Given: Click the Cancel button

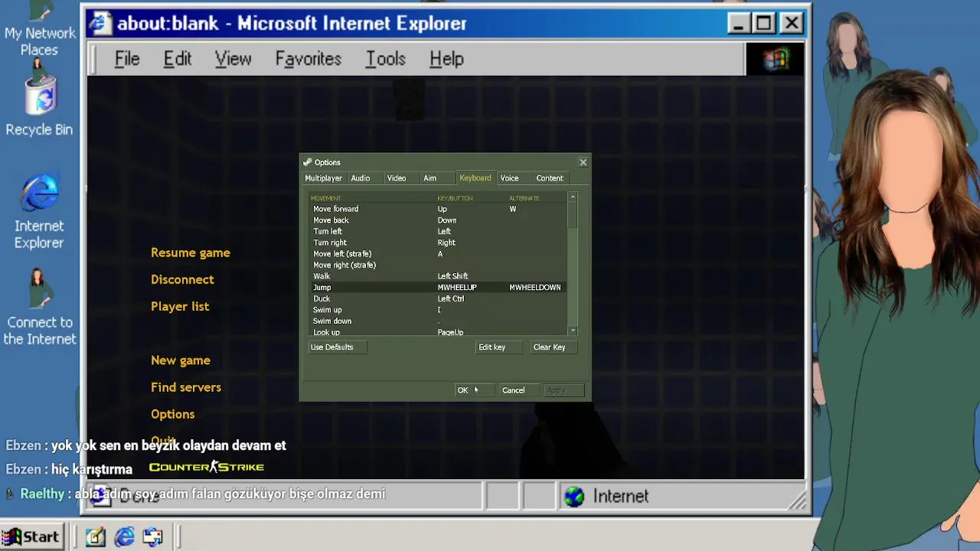Looking at the screenshot, I should (518, 390).
